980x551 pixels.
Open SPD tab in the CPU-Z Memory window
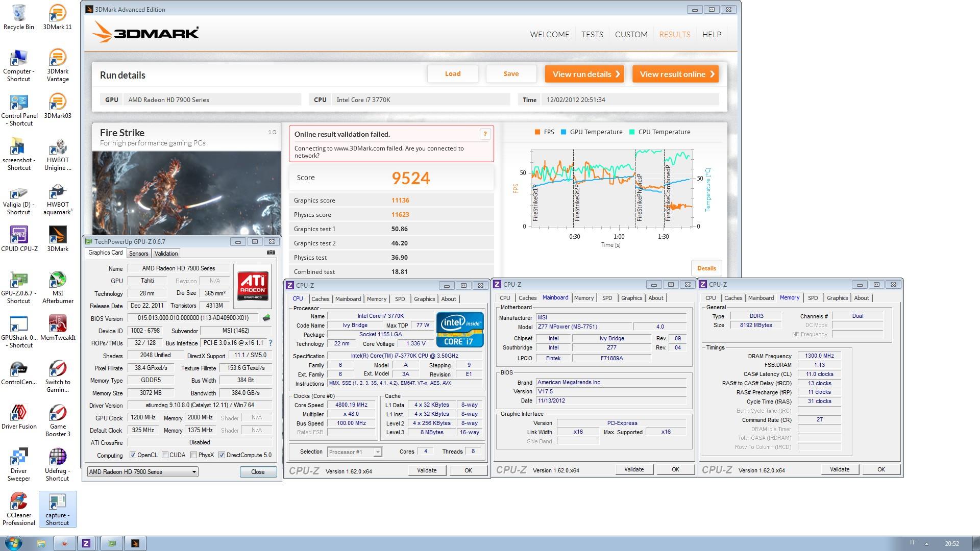(x=813, y=298)
